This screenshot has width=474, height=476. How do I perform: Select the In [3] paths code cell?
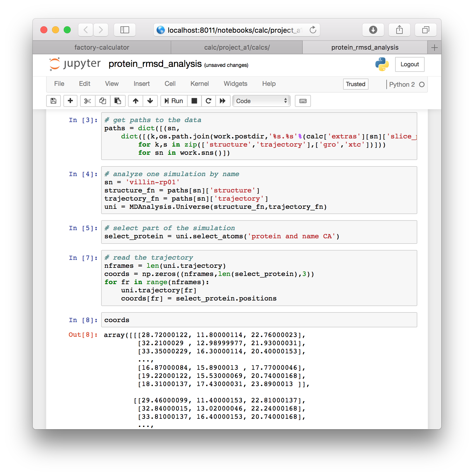coord(259,136)
